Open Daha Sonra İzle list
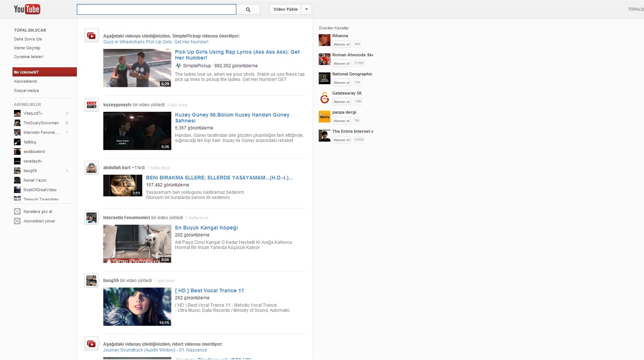644x360 pixels. [x=28, y=39]
